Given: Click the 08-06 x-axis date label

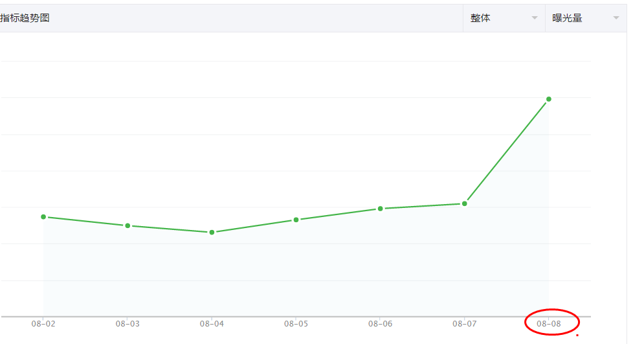Looking at the screenshot, I should pyautogui.click(x=380, y=323).
